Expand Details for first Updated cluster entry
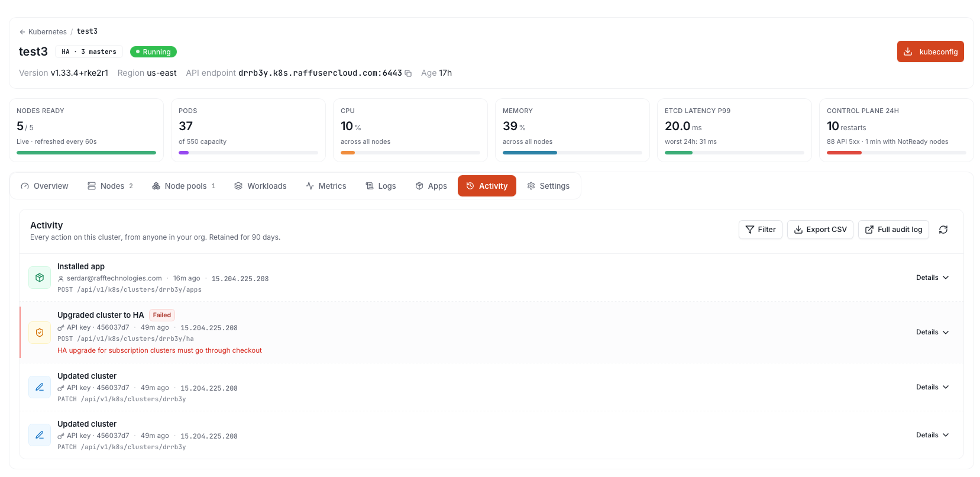The image size is (980, 477). tap(933, 387)
